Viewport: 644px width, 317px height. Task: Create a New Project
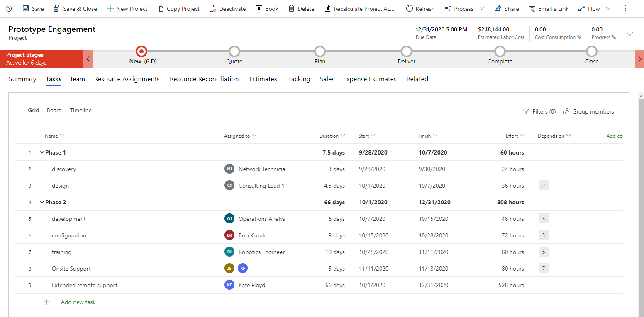[127, 9]
